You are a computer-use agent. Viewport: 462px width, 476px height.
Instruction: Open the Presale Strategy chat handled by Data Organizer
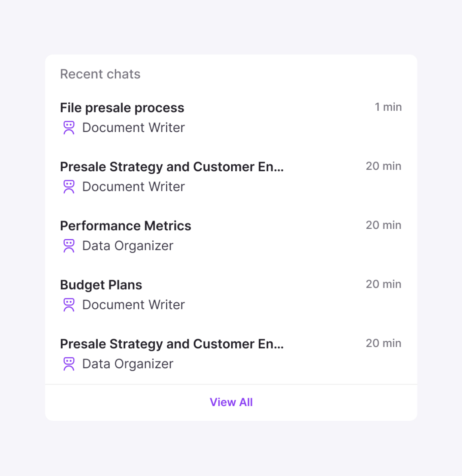pos(172,344)
